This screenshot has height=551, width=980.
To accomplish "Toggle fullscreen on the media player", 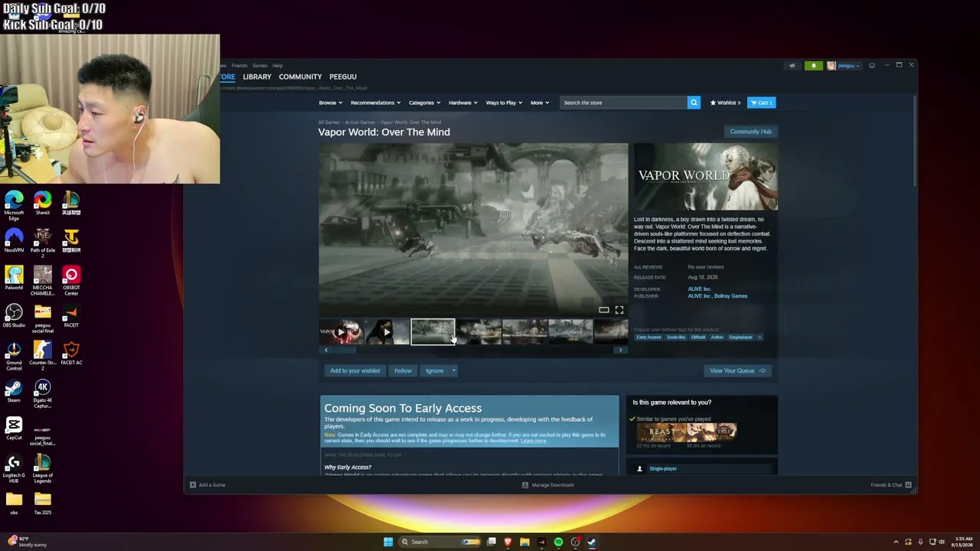I will tap(619, 310).
